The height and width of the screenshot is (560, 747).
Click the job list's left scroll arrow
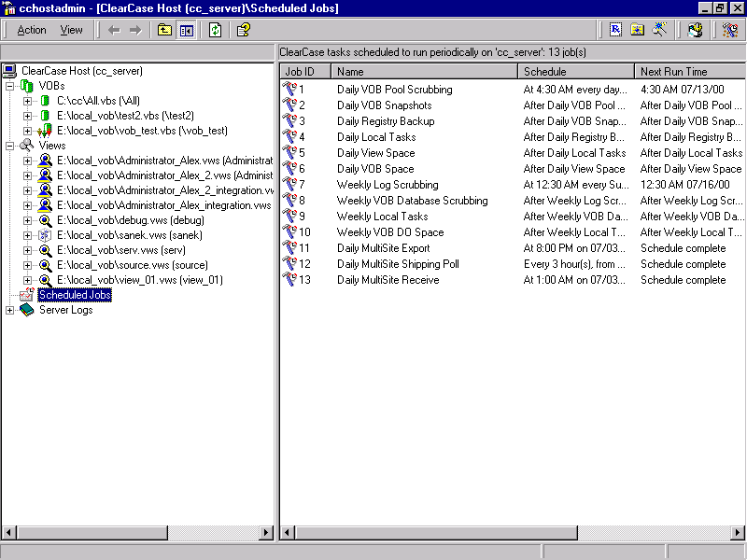click(288, 532)
